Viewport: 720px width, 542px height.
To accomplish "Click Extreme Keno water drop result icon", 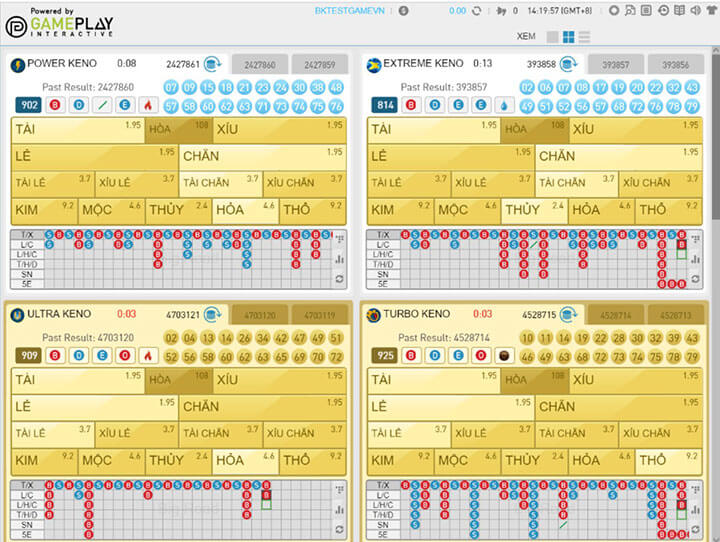I will point(504,105).
